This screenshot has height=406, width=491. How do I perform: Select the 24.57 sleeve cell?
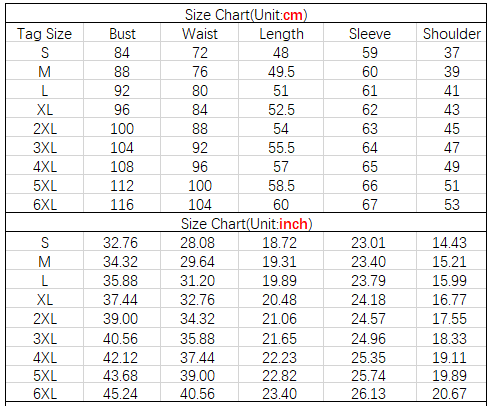368,318
